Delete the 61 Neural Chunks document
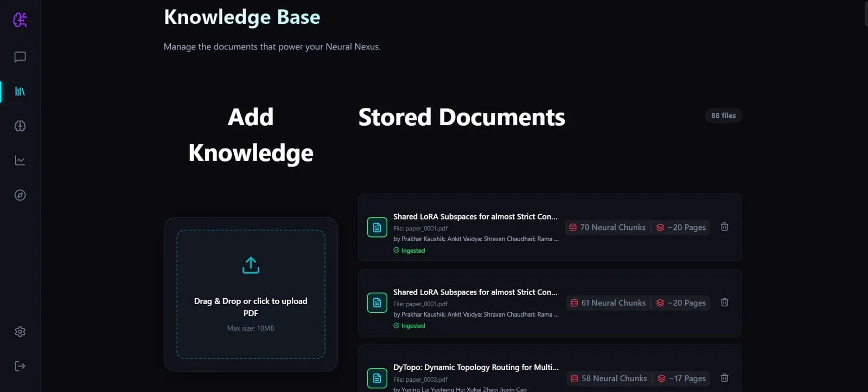The image size is (868, 392). coord(724,302)
